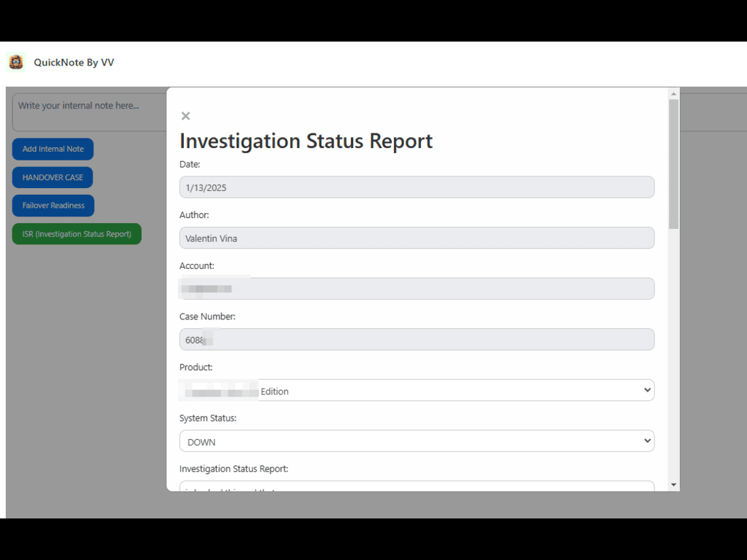Viewport: 747px width, 560px height.
Task: Open the Failover Readiness form
Action: pyautogui.click(x=53, y=206)
